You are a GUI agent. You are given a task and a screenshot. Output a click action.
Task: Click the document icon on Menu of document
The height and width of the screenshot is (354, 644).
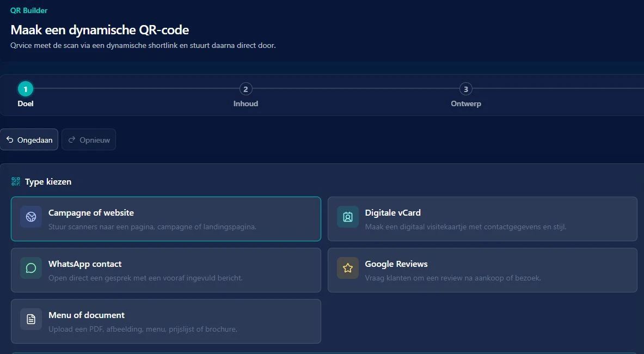coord(31,319)
